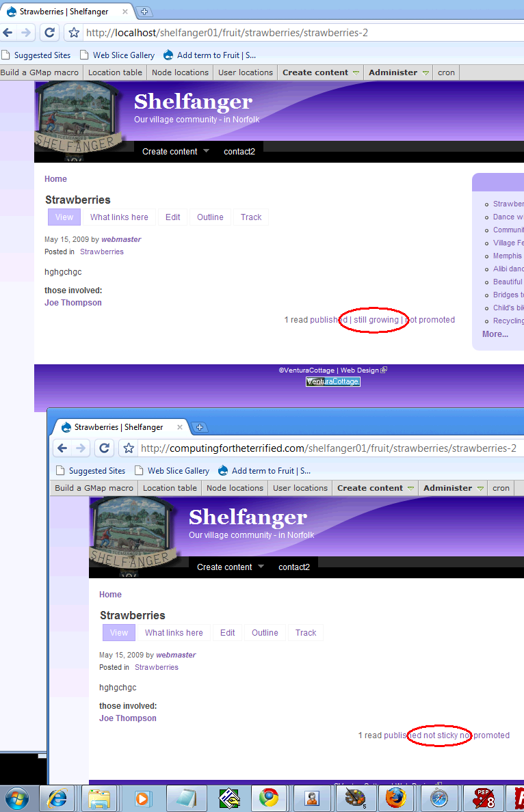Click the back arrow in the lower browser window

point(62,448)
